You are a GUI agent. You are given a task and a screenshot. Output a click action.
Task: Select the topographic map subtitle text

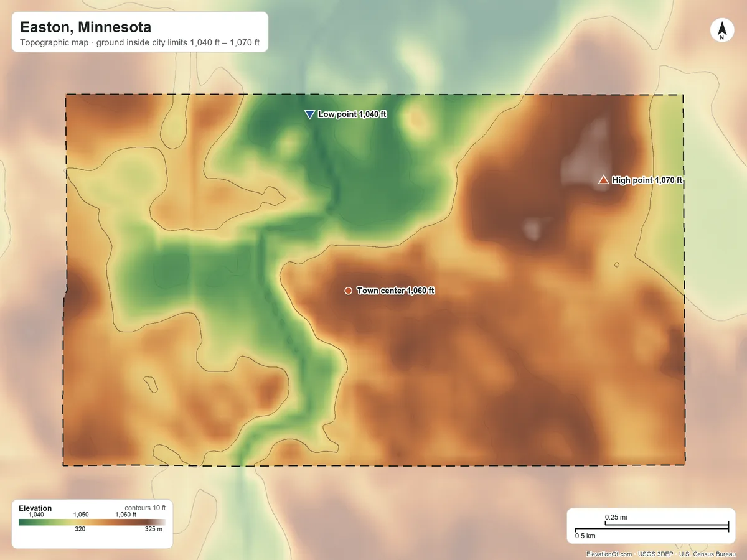(139, 44)
